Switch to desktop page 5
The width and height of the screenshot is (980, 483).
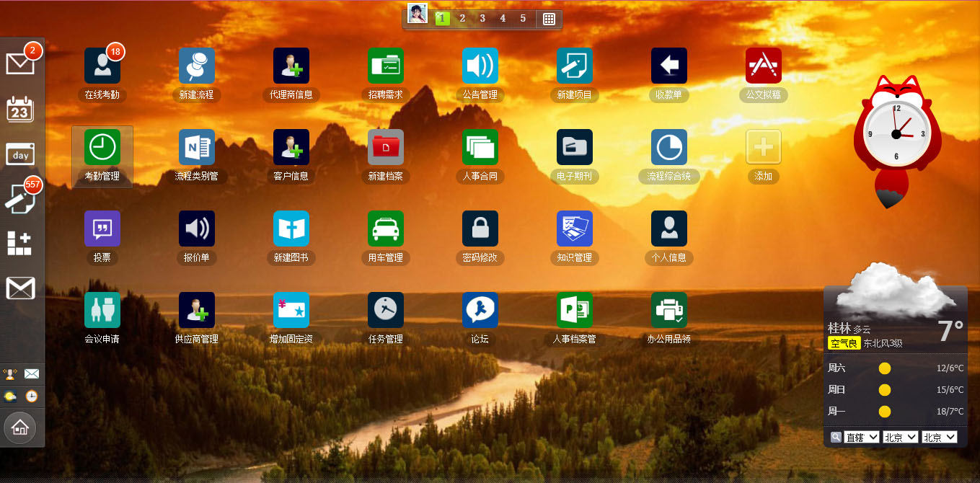(523, 18)
